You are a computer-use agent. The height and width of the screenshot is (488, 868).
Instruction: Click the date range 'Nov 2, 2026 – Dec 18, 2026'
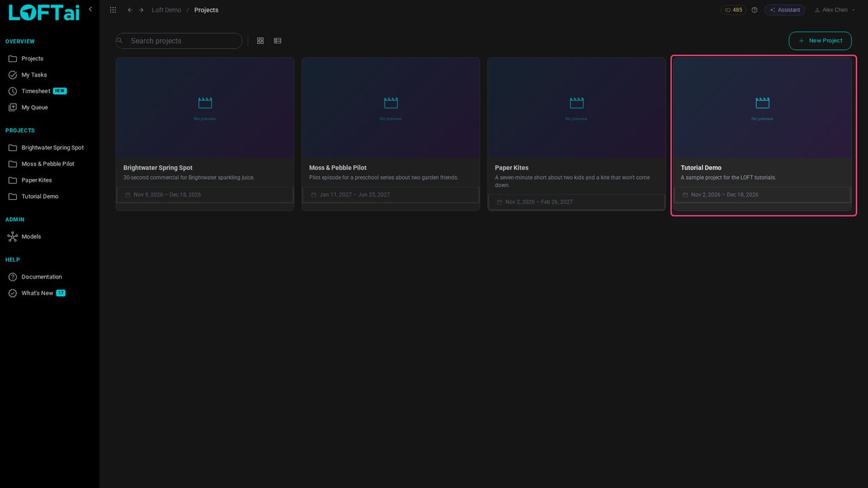point(725,195)
